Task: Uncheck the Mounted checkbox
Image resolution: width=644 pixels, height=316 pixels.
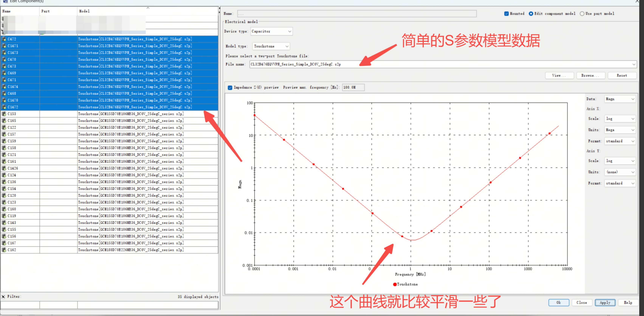Action: point(506,14)
